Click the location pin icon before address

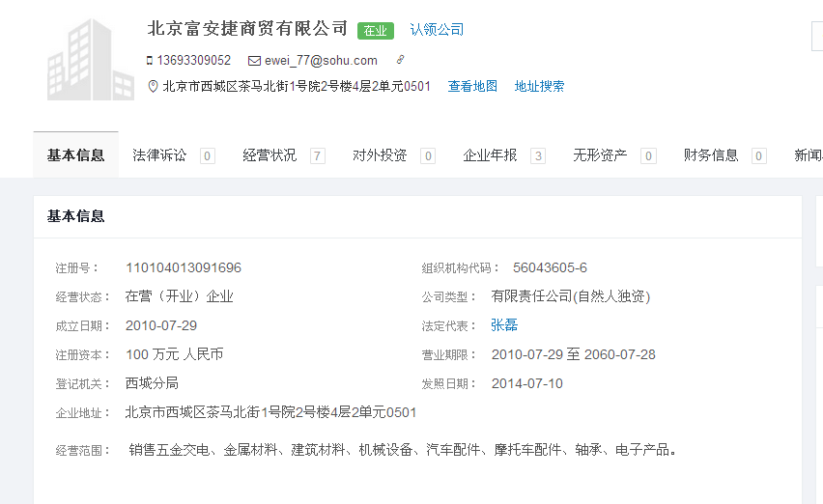point(153,87)
